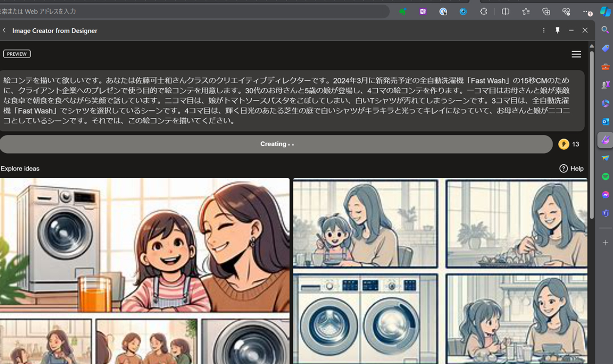This screenshot has width=613, height=364.
Task: Open the three-dot more options of Image Creator
Action: pyautogui.click(x=544, y=30)
